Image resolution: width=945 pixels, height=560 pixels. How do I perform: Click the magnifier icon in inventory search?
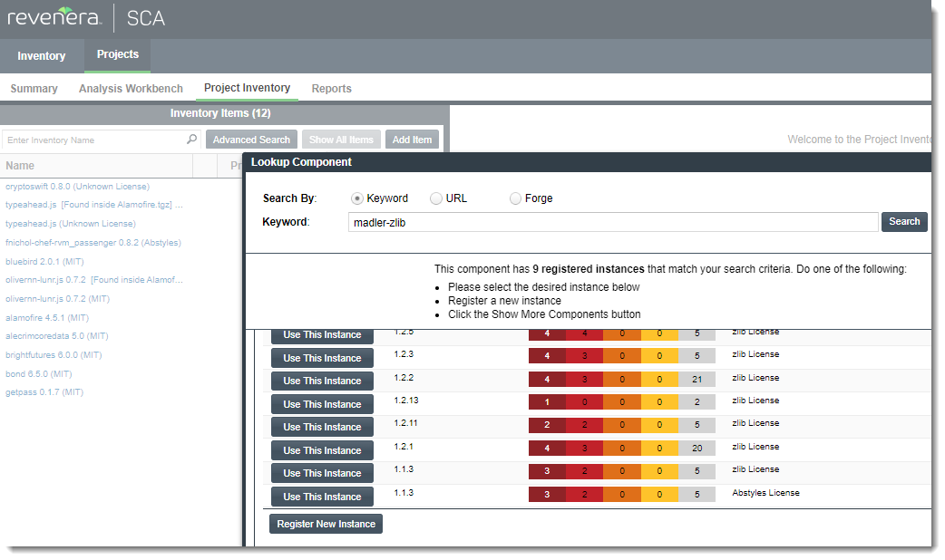191,140
